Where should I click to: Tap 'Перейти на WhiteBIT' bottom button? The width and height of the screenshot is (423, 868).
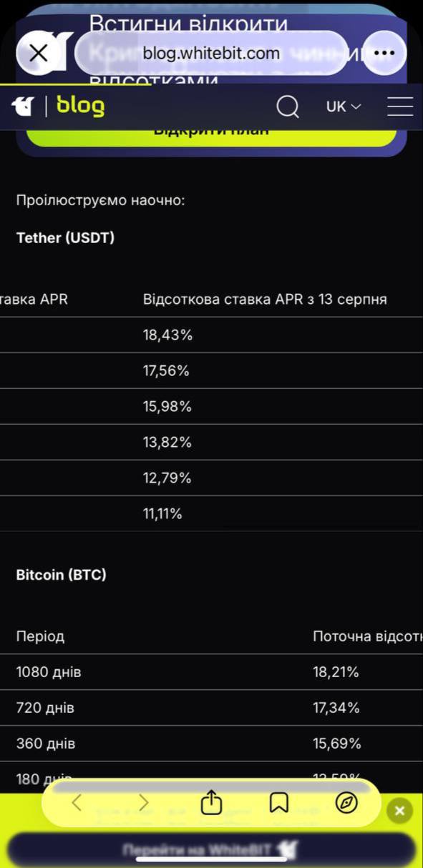pyautogui.click(x=211, y=850)
